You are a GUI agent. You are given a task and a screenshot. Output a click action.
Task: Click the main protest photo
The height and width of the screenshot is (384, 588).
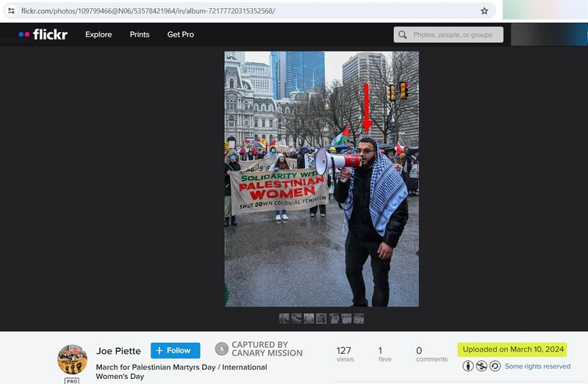coord(321,178)
